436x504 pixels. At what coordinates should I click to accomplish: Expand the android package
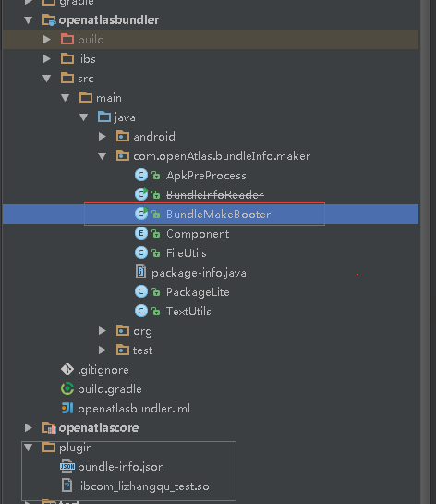point(103,137)
